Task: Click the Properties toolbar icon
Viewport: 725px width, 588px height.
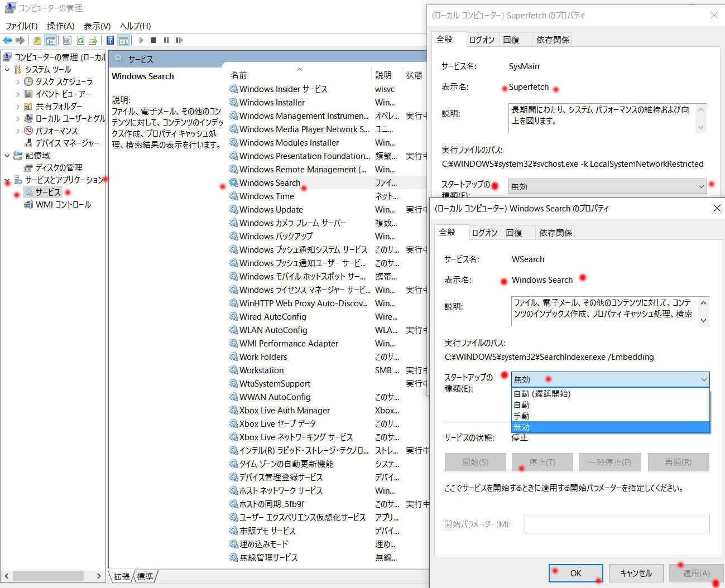Action: 68,40
